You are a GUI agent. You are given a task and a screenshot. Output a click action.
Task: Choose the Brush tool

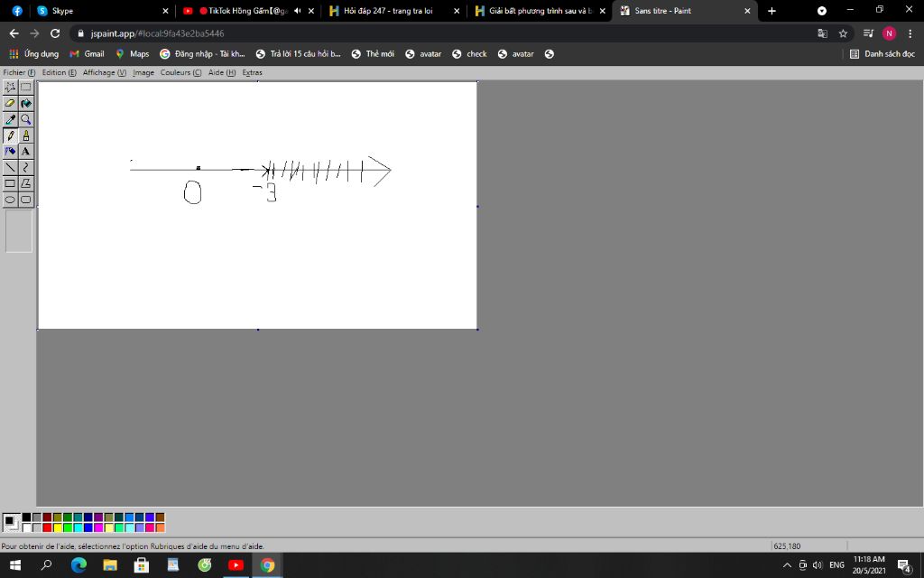[26, 135]
